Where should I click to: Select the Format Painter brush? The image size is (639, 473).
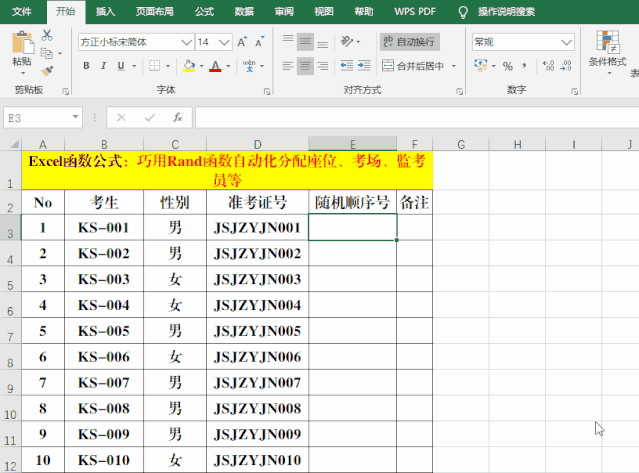(x=47, y=71)
